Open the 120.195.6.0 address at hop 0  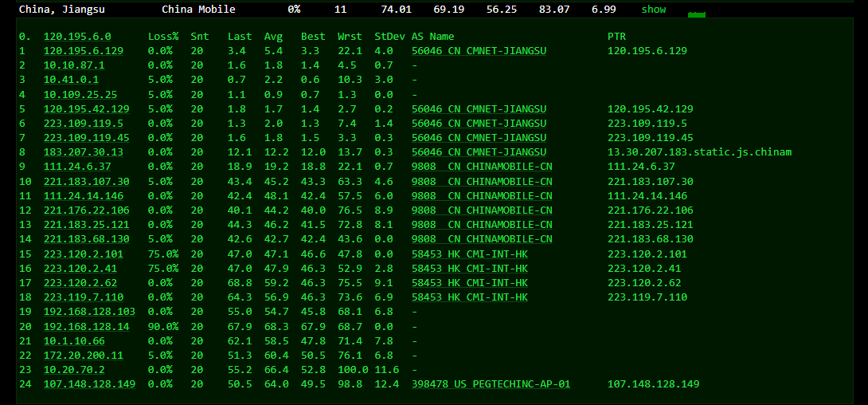tap(77, 37)
